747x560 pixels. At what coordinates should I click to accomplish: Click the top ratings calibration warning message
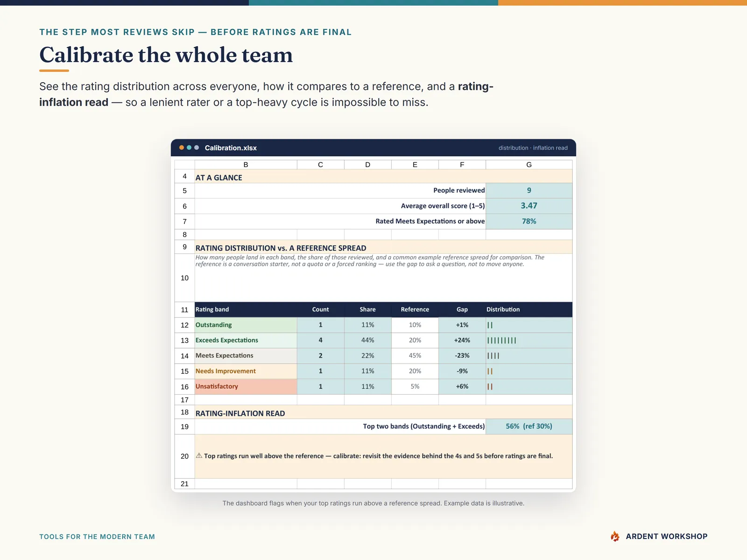point(378,456)
